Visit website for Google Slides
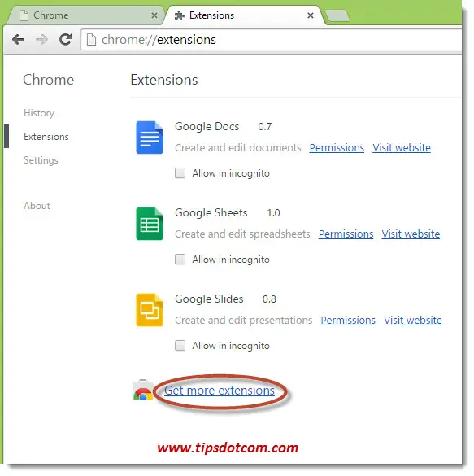 (413, 321)
